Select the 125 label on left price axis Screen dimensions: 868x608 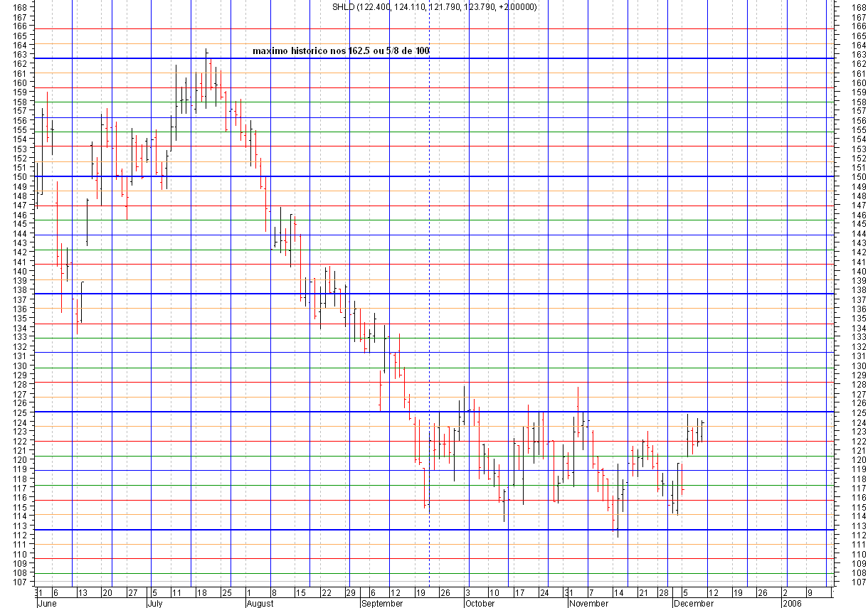21,412
